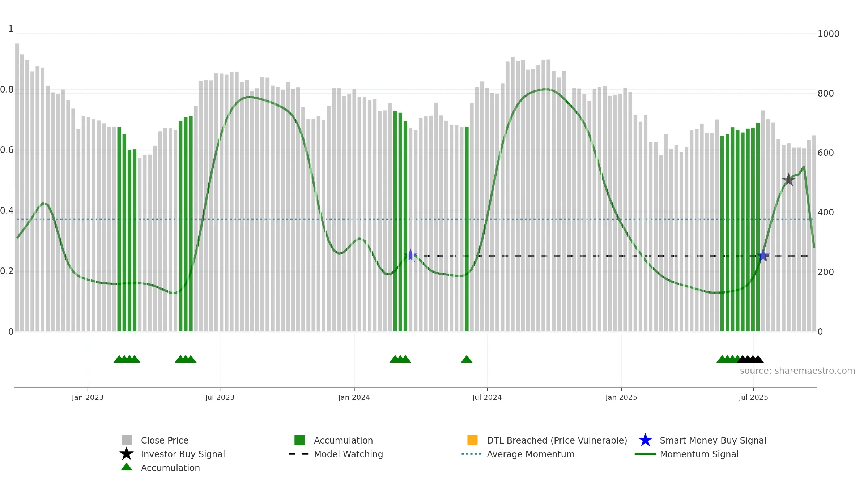Screen dimensions: 868x488
Task: Toggle the Model Watching legend entry
Action: pyautogui.click(x=336, y=454)
